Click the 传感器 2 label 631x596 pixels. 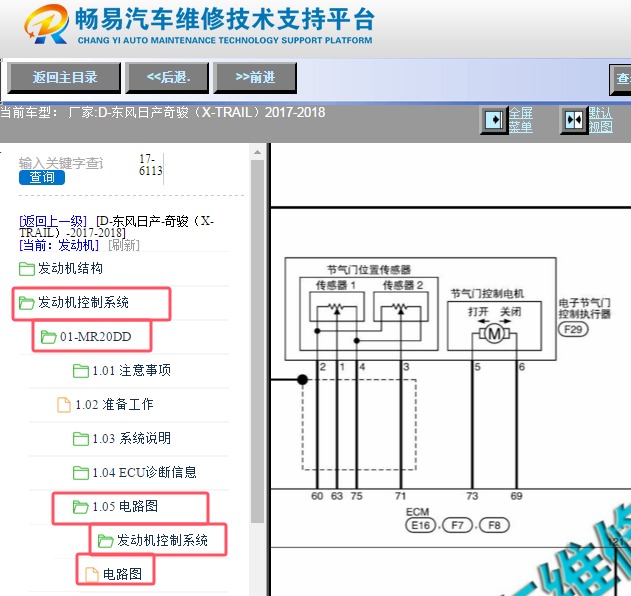403,285
